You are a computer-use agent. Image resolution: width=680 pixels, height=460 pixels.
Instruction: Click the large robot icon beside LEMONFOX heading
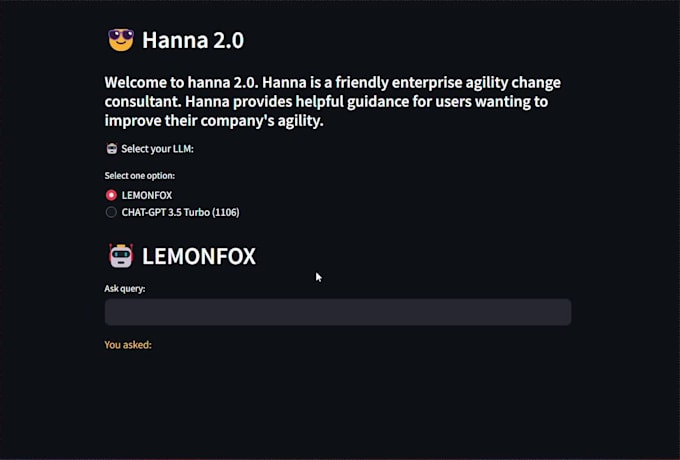pyautogui.click(x=121, y=256)
